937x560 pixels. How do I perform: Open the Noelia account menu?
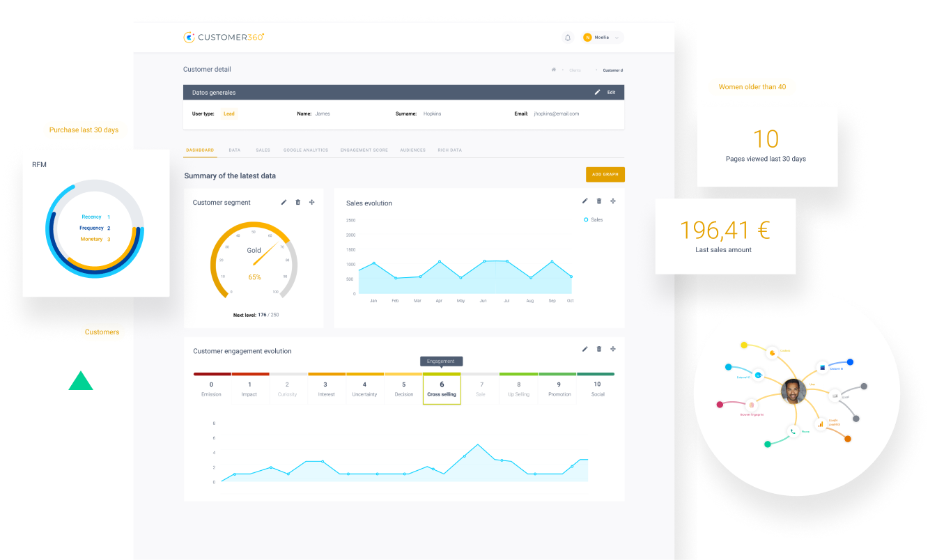(x=601, y=37)
